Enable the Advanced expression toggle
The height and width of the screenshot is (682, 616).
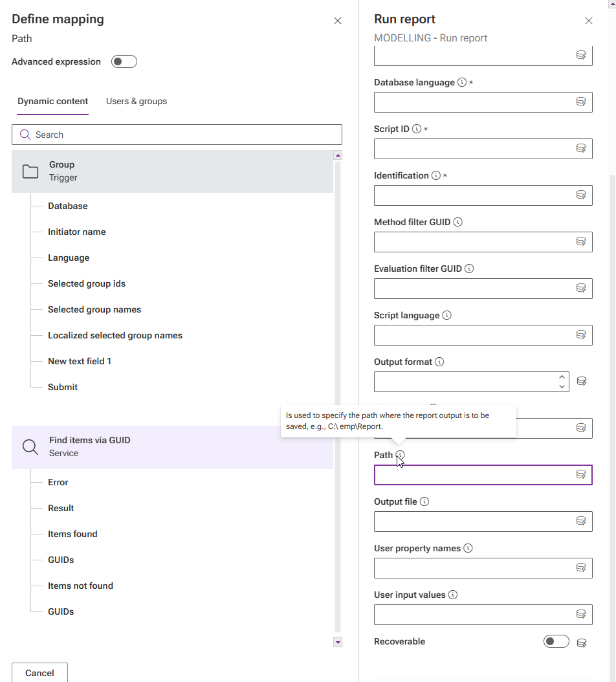pyautogui.click(x=124, y=62)
